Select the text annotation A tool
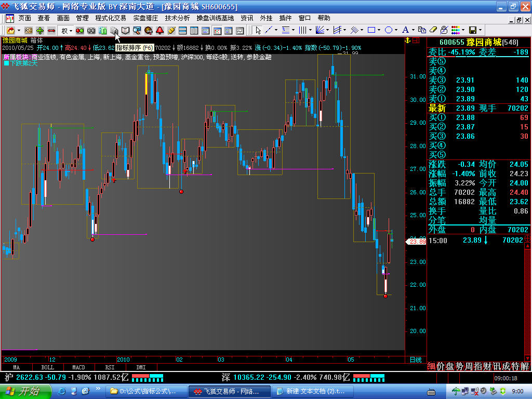Image resolution: width=532 pixels, height=399 pixels. click(x=405, y=30)
